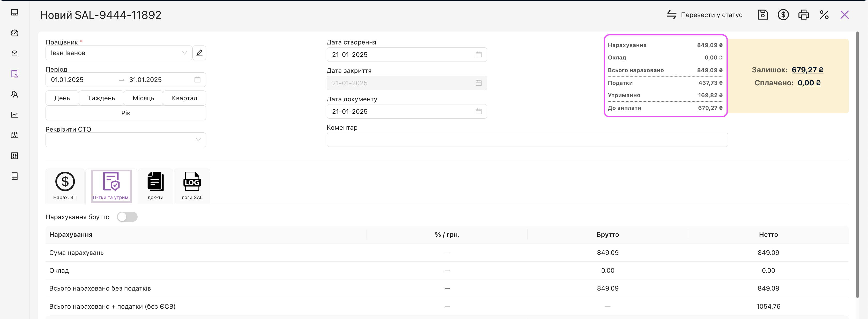Click the Залишок 679,27 ₴ link

tap(807, 70)
